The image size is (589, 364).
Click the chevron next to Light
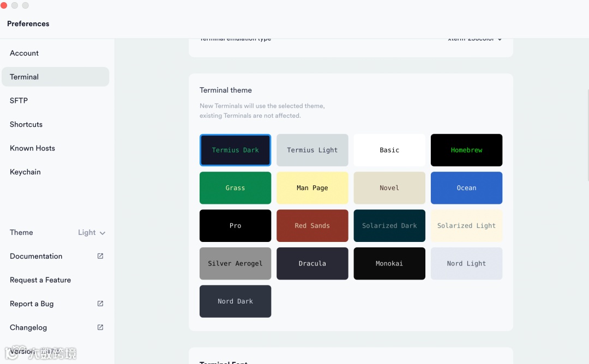pyautogui.click(x=103, y=233)
